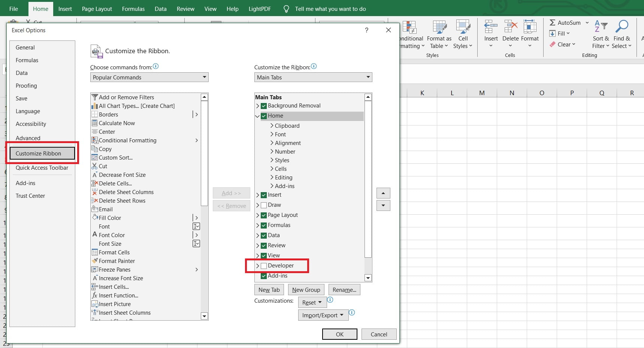The image size is (644, 348).
Task: Uncheck the Home tab checkbox
Action: click(264, 116)
